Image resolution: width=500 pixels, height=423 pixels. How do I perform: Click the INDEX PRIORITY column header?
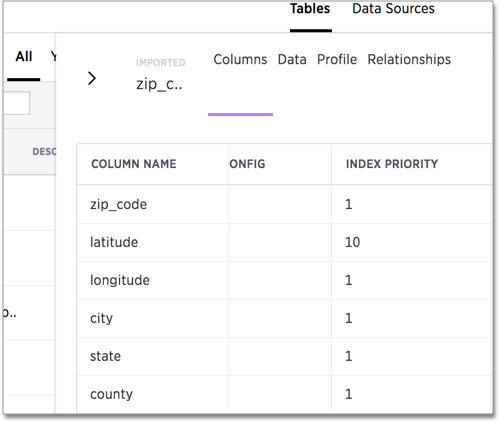[x=392, y=164]
